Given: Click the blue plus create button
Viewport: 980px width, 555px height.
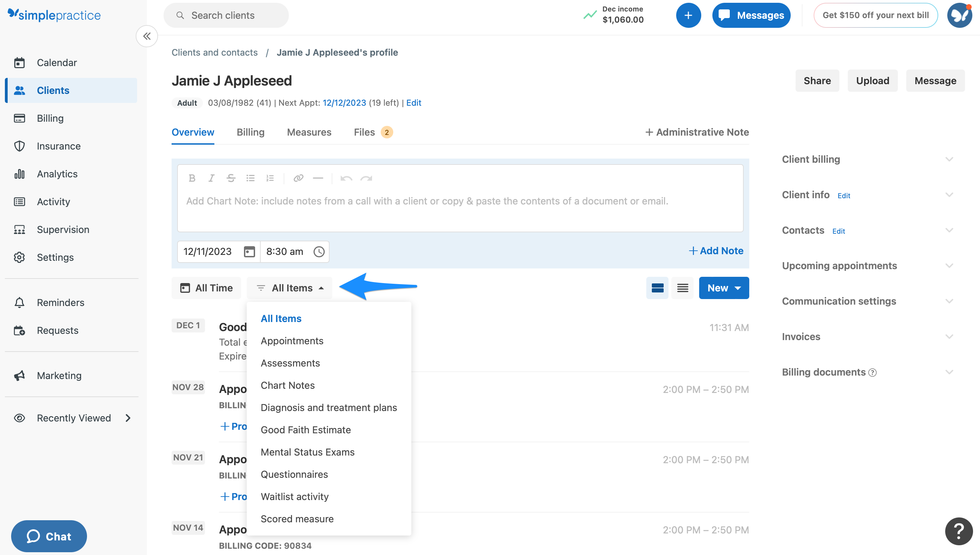Looking at the screenshot, I should click(x=688, y=15).
